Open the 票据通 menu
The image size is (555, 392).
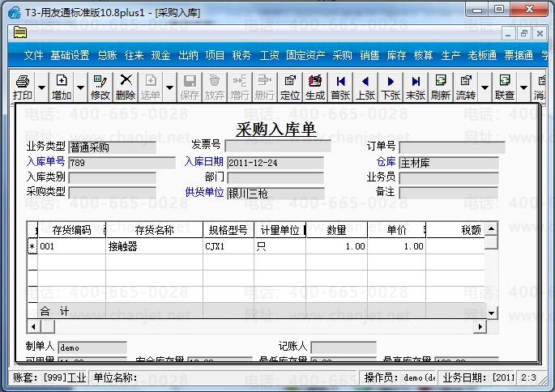519,55
